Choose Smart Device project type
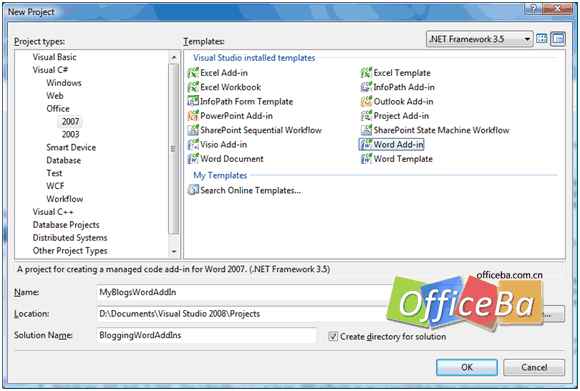The height and width of the screenshot is (391, 580). pos(71,147)
